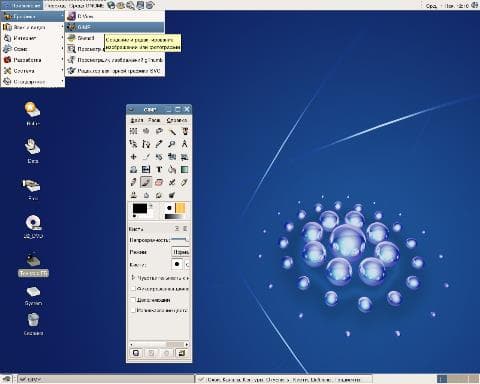Open the active brush indicator in toolbox
The image size is (480, 384).
click(x=169, y=208)
